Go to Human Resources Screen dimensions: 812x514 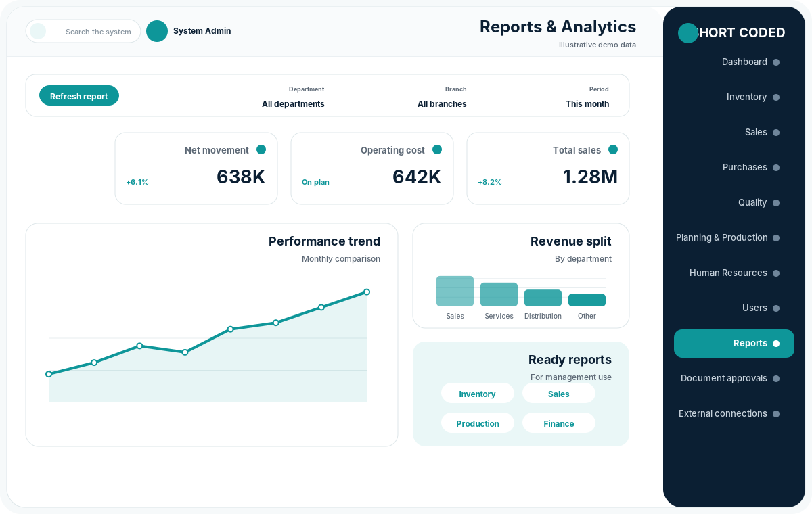point(734,273)
